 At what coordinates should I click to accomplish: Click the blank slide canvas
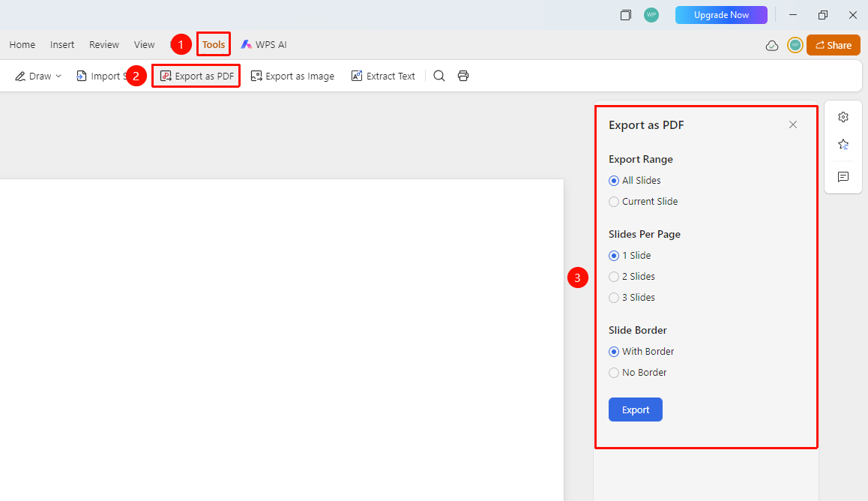click(x=282, y=340)
